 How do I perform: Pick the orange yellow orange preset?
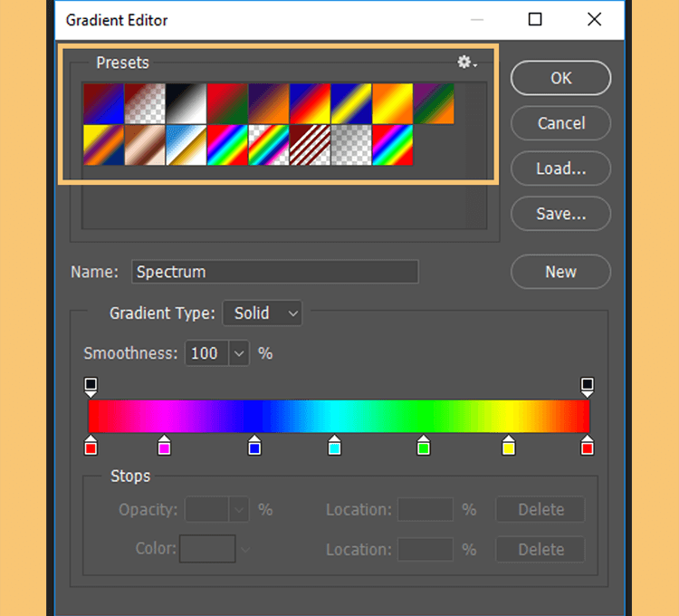pos(393,104)
